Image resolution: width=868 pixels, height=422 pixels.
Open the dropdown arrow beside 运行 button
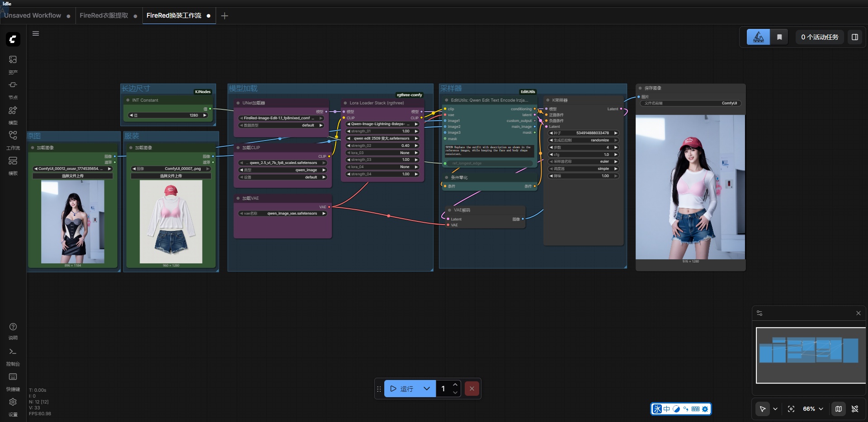pos(427,389)
